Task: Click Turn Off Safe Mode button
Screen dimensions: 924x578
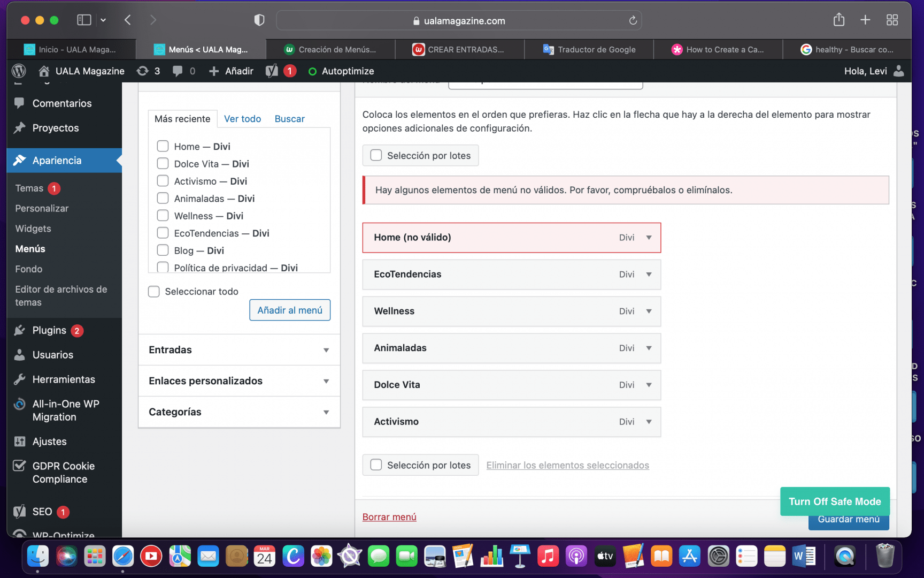Action: click(x=835, y=501)
